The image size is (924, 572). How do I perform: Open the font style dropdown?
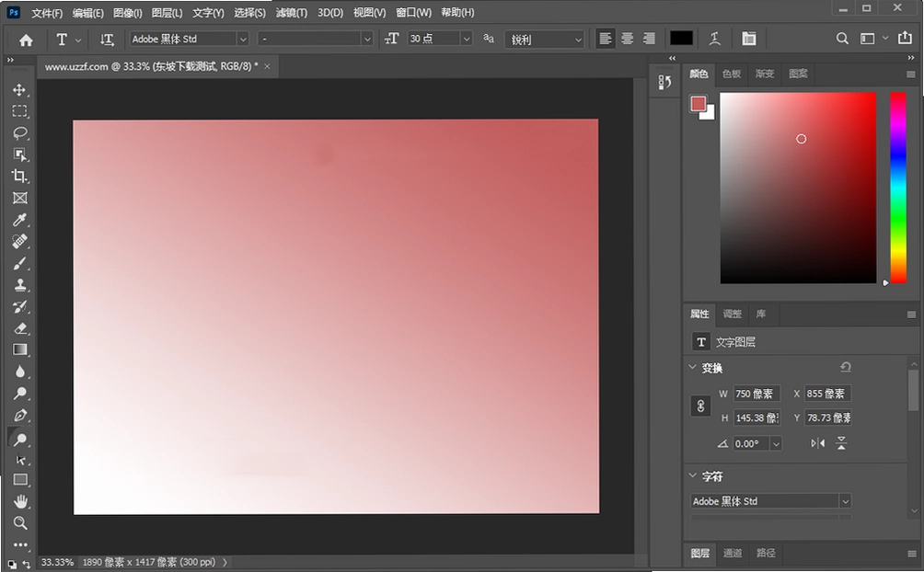tap(367, 40)
